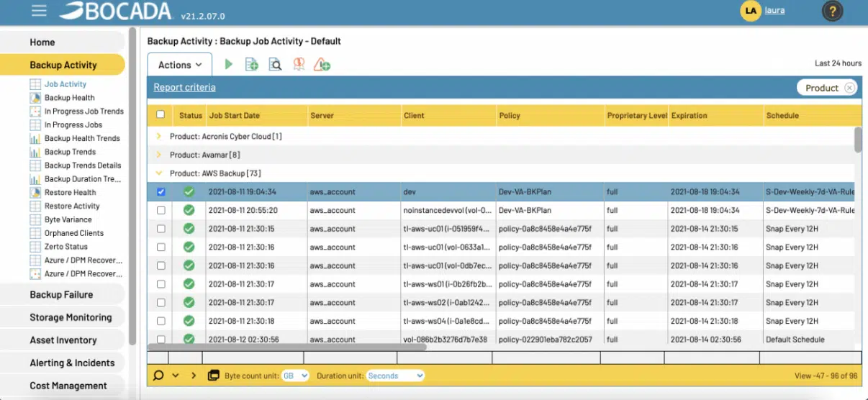
Task: Click the stacked windows icon in bottom bar
Action: pyautogui.click(x=213, y=376)
